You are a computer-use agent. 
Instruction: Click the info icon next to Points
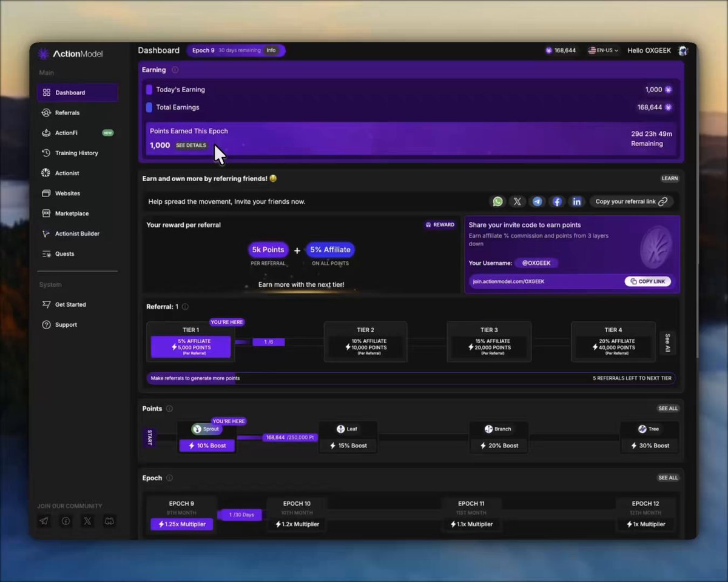coord(169,409)
